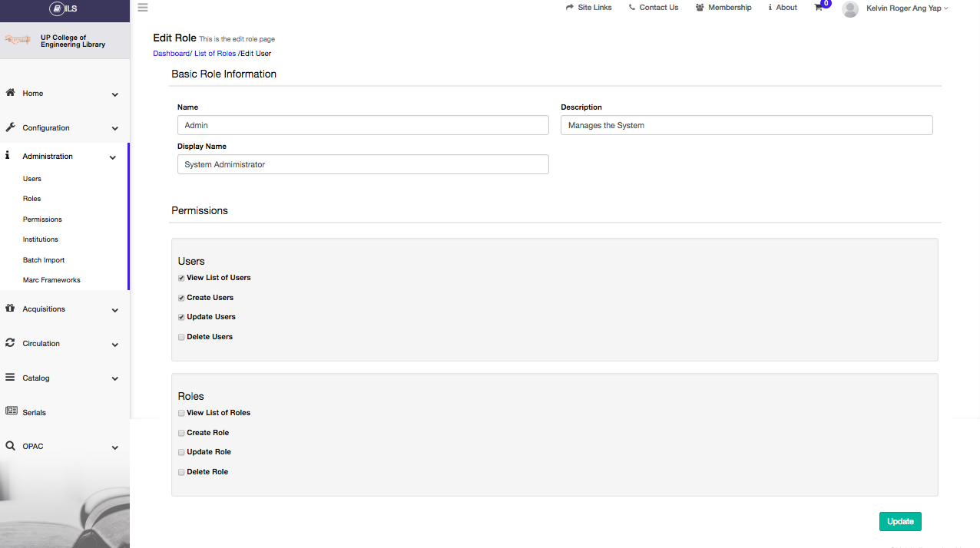980x548 pixels.
Task: Open the shopping cart icon
Action: tap(819, 8)
